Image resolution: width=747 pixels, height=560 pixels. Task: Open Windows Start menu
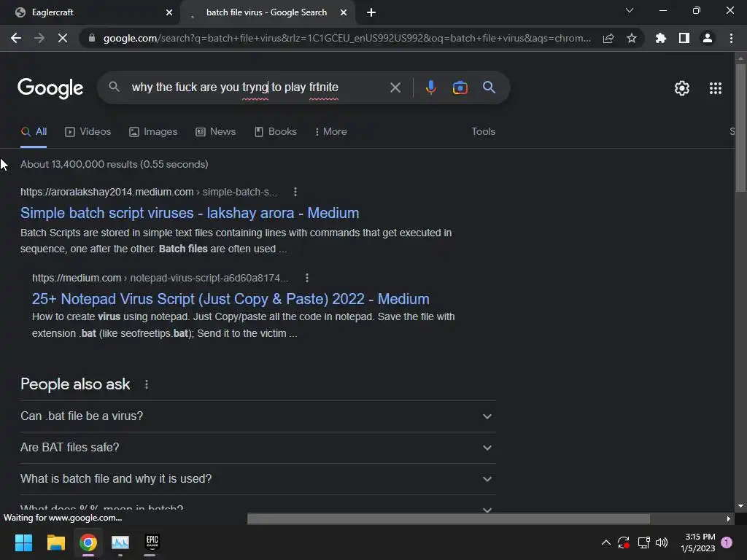click(23, 542)
